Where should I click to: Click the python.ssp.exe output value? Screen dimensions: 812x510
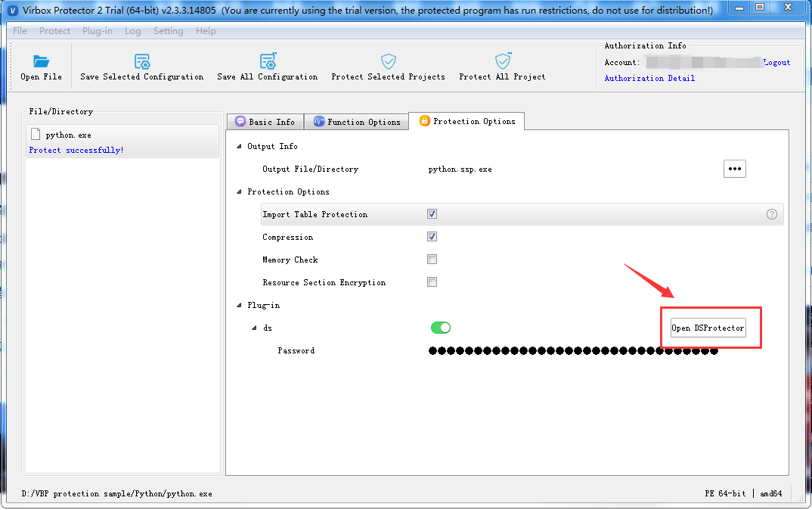(460, 169)
